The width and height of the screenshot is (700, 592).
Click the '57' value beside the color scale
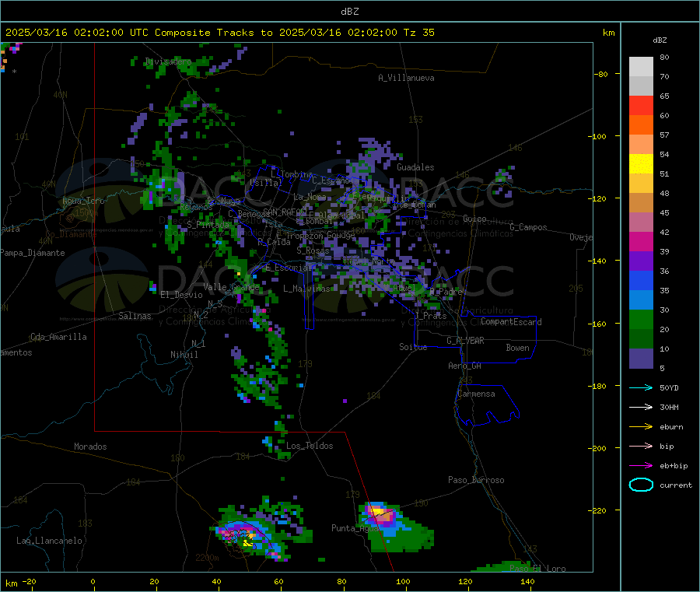point(664,135)
